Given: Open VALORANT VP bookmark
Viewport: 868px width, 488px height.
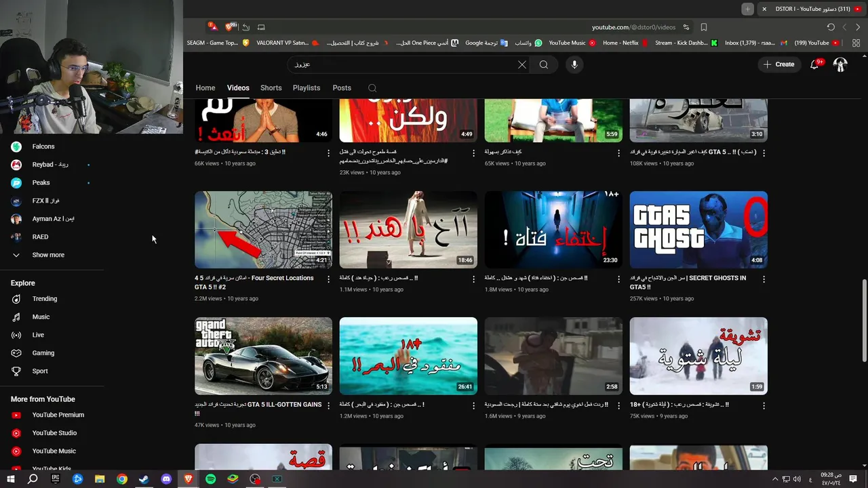Looking at the screenshot, I should [x=288, y=43].
